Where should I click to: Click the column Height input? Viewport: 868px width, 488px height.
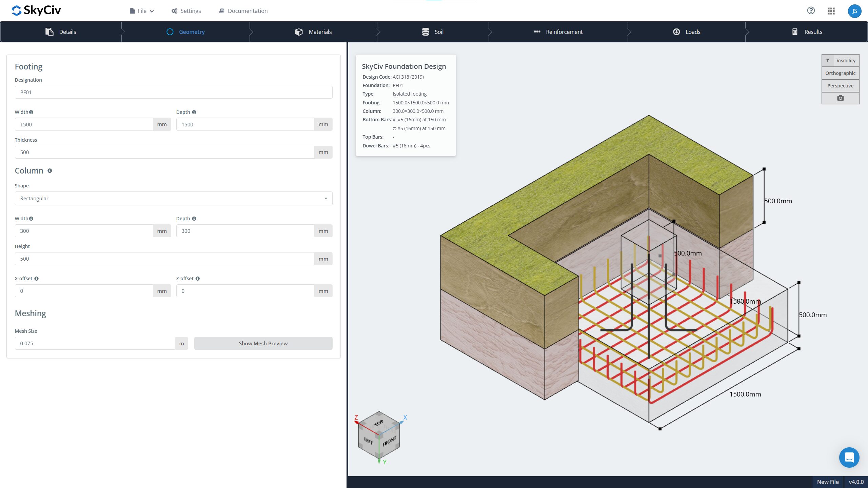164,259
